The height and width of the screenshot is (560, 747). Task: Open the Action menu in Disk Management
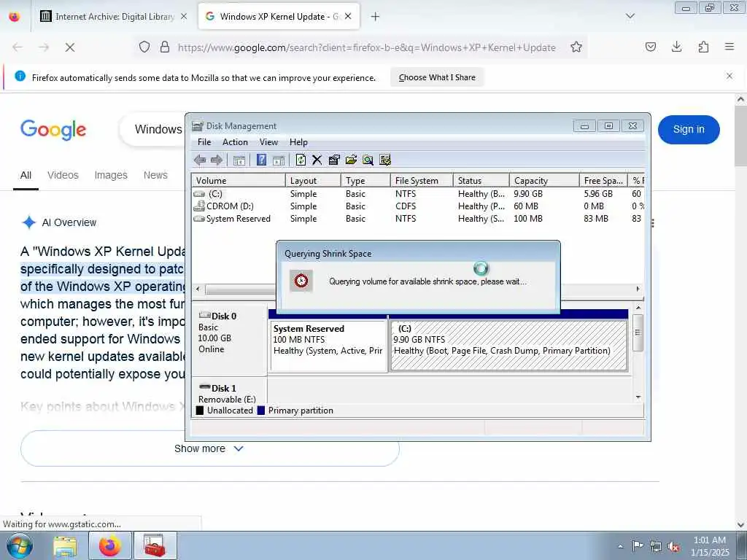[x=236, y=142]
